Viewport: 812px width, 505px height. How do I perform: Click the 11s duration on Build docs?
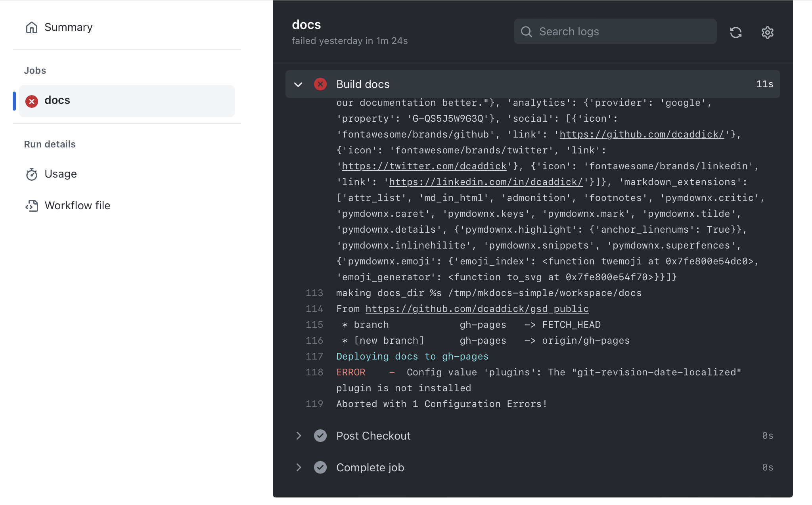pos(764,84)
